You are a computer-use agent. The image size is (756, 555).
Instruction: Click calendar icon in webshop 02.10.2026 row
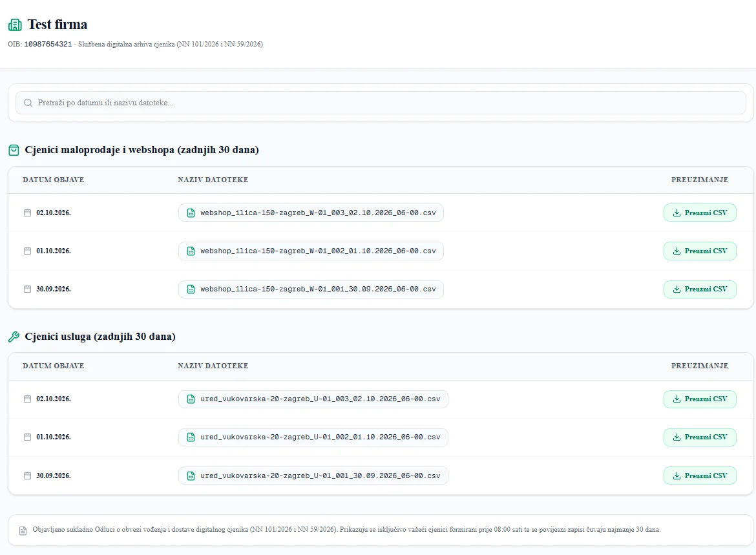pyautogui.click(x=28, y=213)
